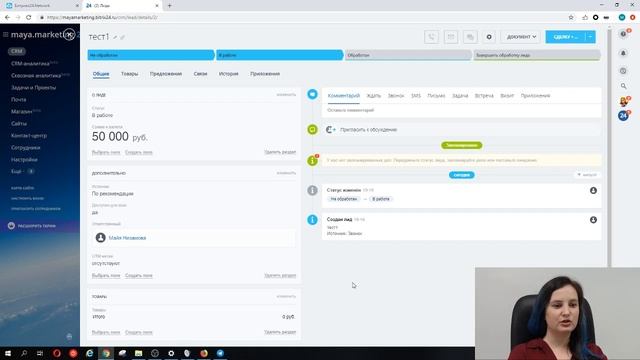Click user avatar in Статус изменен entry
Viewport: 640px width, 360px height.
(593, 191)
